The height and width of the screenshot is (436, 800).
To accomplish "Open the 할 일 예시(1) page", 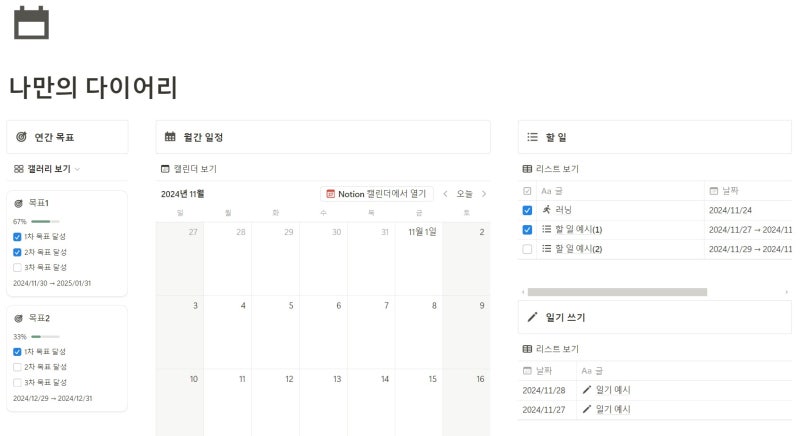I will (579, 229).
